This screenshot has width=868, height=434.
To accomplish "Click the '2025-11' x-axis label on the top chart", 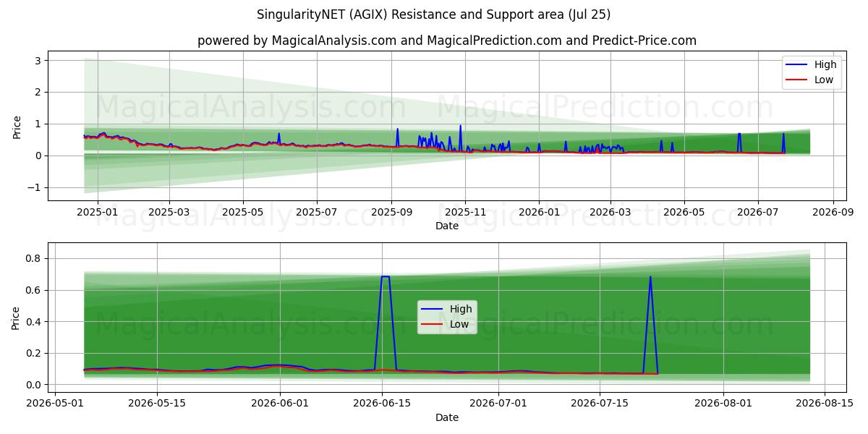I will [465, 213].
